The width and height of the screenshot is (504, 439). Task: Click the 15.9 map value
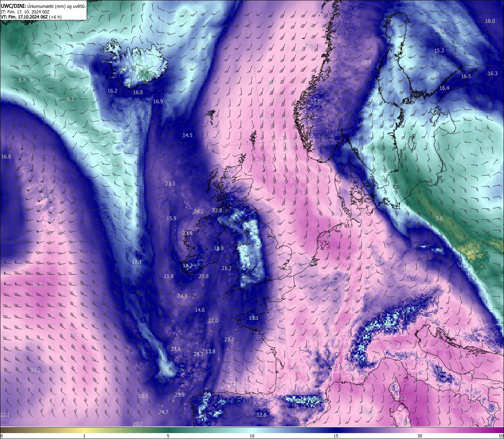171,219
